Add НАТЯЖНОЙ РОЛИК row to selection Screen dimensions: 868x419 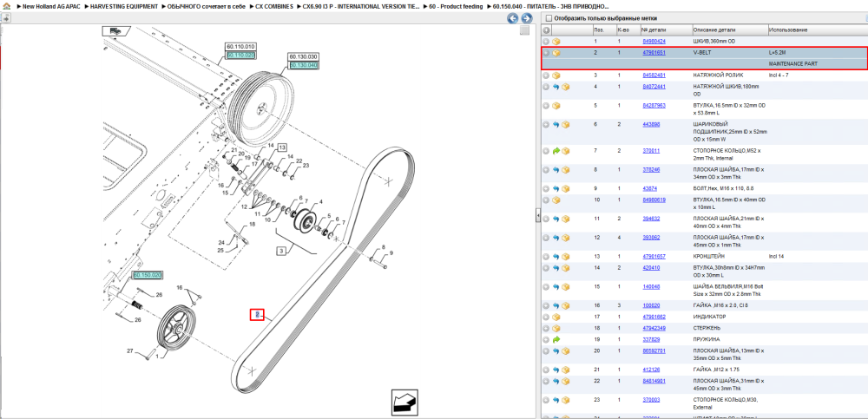(x=546, y=75)
